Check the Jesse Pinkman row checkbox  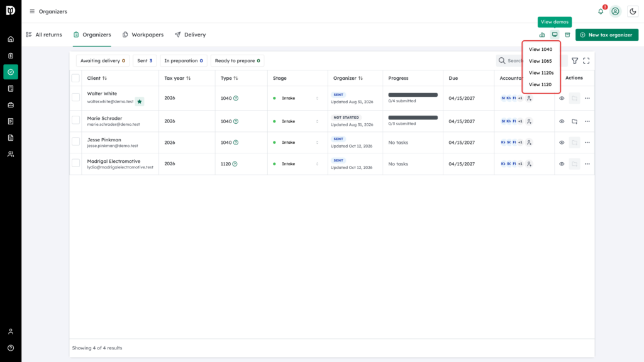click(x=75, y=141)
